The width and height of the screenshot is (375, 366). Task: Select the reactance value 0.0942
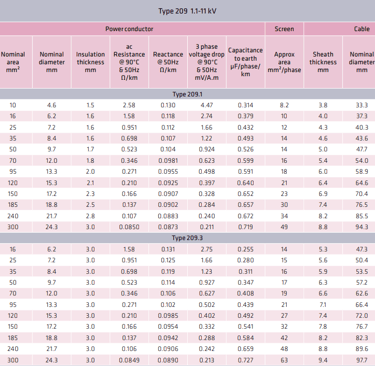[x=168, y=338]
